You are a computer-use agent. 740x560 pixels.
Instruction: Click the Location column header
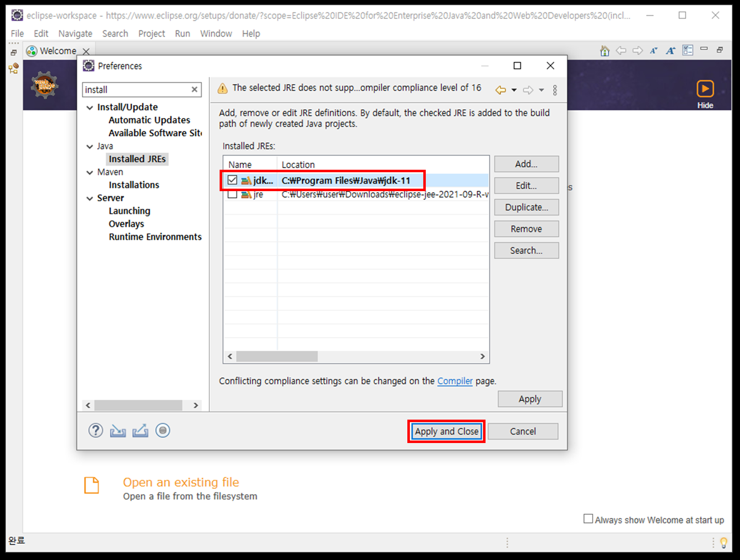tap(382, 164)
